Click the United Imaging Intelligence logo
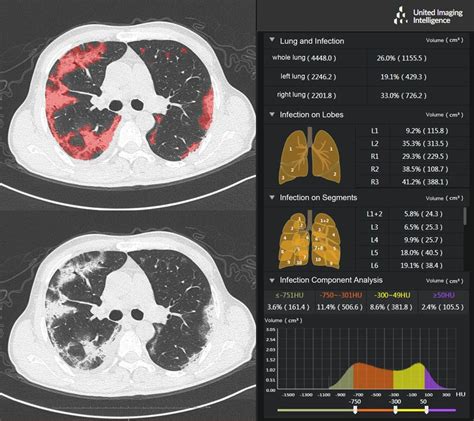Image resolution: width=474 pixels, height=421 pixels. tap(428, 15)
